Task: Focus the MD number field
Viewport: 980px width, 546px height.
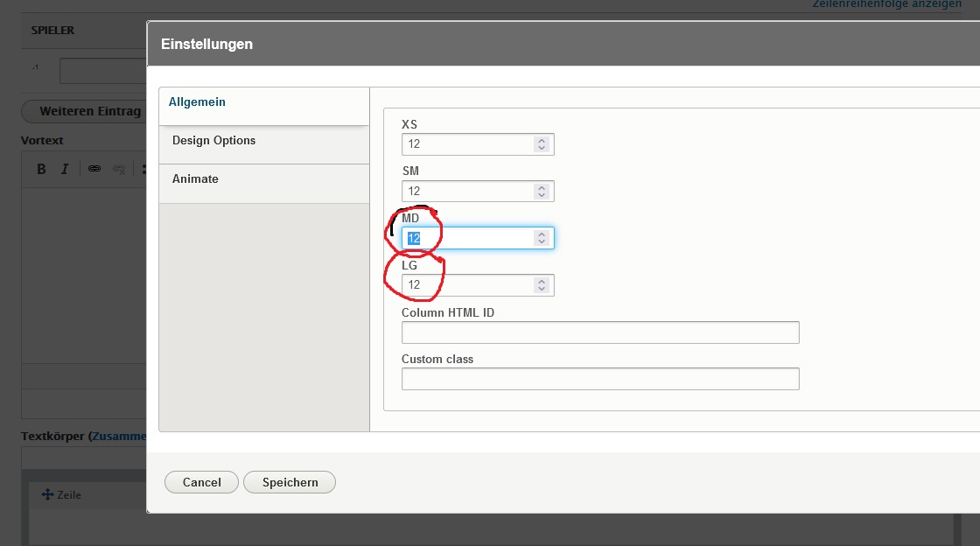Action: point(478,238)
